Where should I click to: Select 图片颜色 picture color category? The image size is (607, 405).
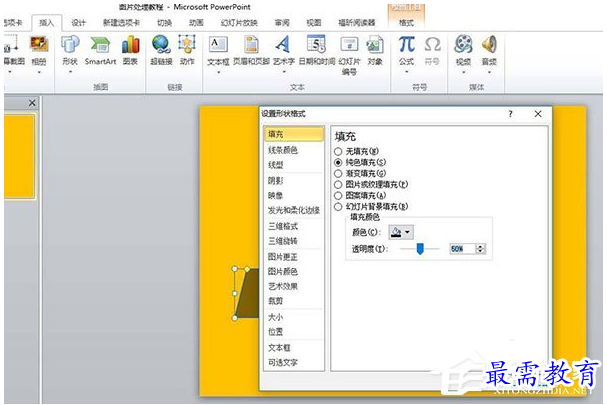[293, 272]
